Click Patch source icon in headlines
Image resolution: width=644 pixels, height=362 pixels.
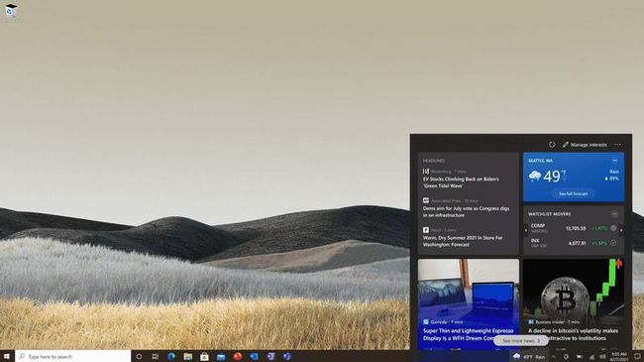tap(426, 230)
